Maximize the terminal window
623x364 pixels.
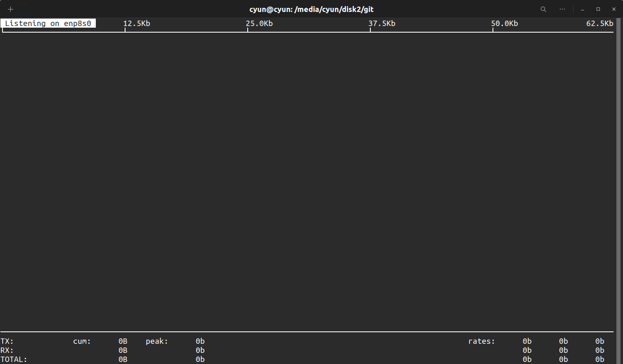click(598, 9)
